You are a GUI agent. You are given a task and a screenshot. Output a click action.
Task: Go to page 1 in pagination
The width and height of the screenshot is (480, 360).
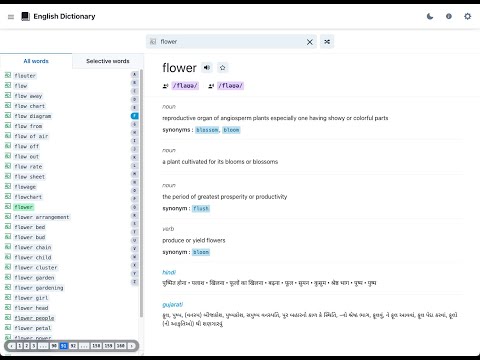click(x=19, y=346)
